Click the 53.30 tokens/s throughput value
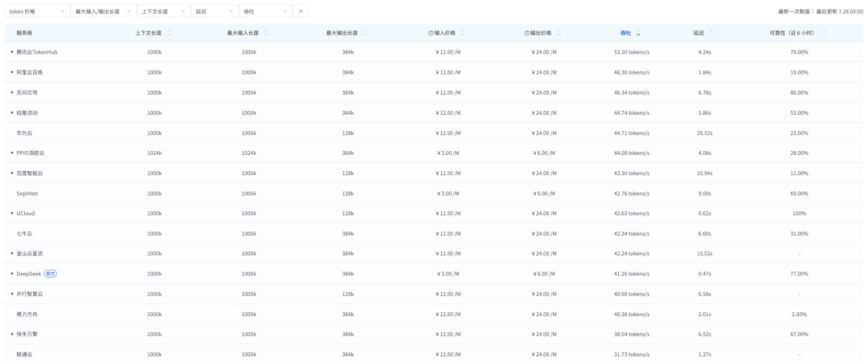The height and width of the screenshot is (362, 868). tap(632, 52)
